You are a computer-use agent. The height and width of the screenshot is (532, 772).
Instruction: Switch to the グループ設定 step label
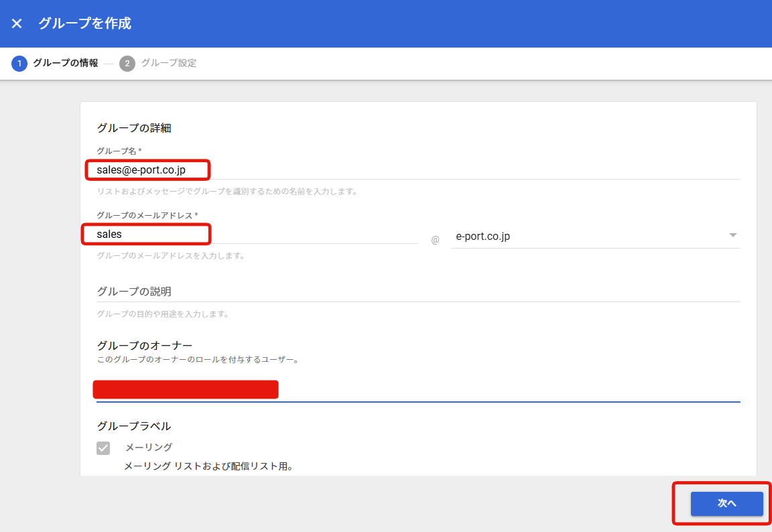[169, 63]
